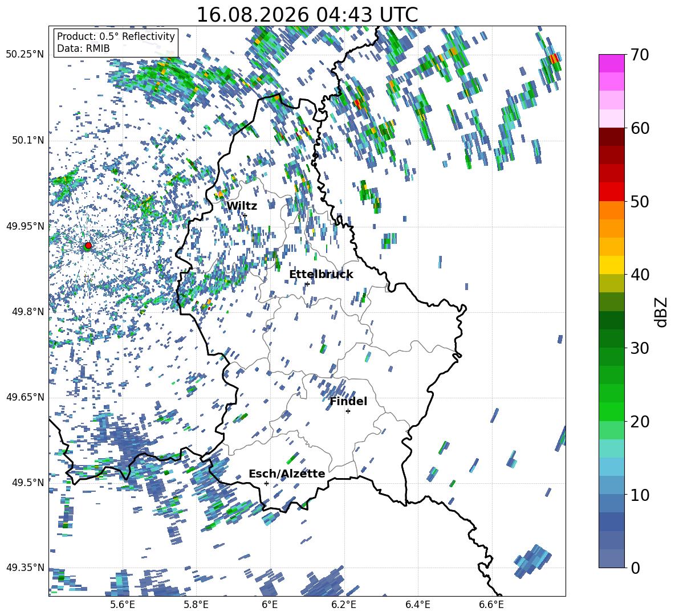Select the Esch/Alzette city label
Screen dimensions: 675x616
pos(287,474)
